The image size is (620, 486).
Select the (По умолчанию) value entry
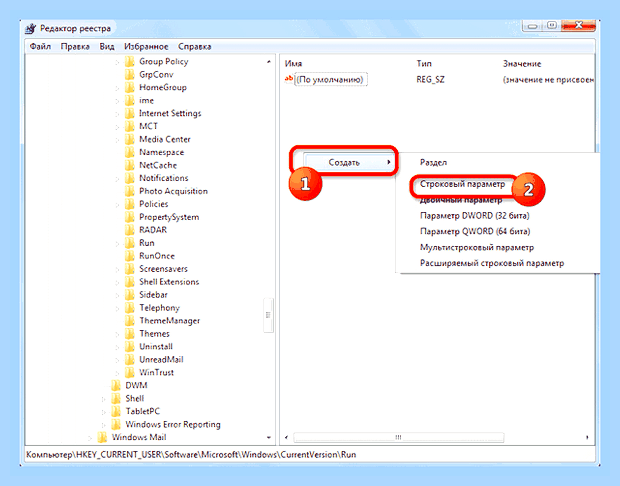click(x=330, y=79)
